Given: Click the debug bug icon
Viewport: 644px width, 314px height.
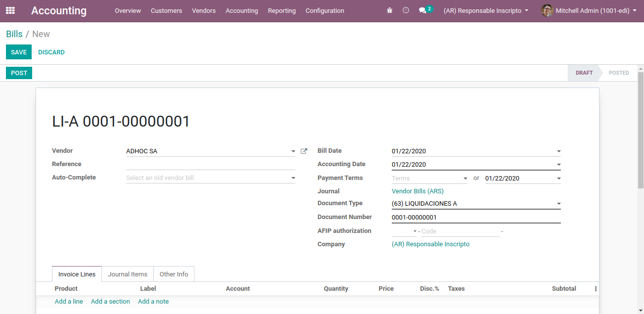Looking at the screenshot, I should [x=390, y=10].
